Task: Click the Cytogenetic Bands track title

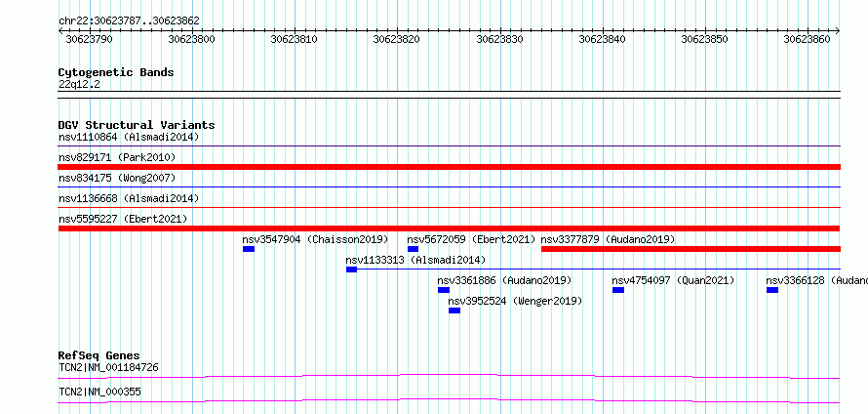Action: [116, 72]
